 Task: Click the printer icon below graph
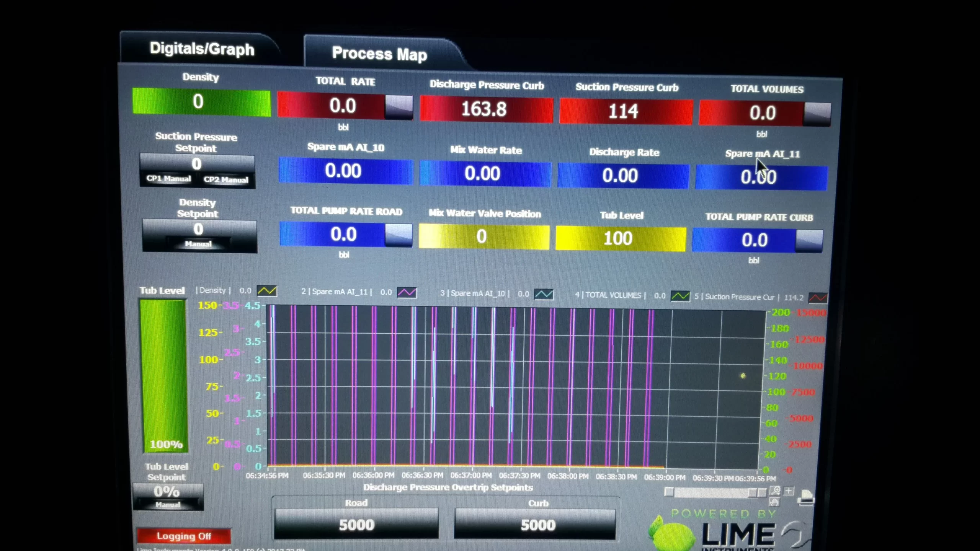(805, 497)
